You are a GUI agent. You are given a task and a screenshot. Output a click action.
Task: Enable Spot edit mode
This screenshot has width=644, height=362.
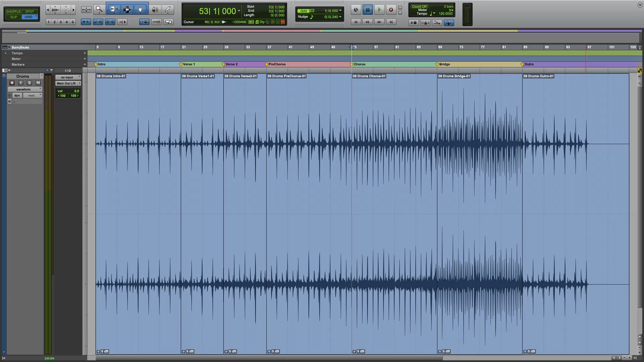(x=30, y=11)
